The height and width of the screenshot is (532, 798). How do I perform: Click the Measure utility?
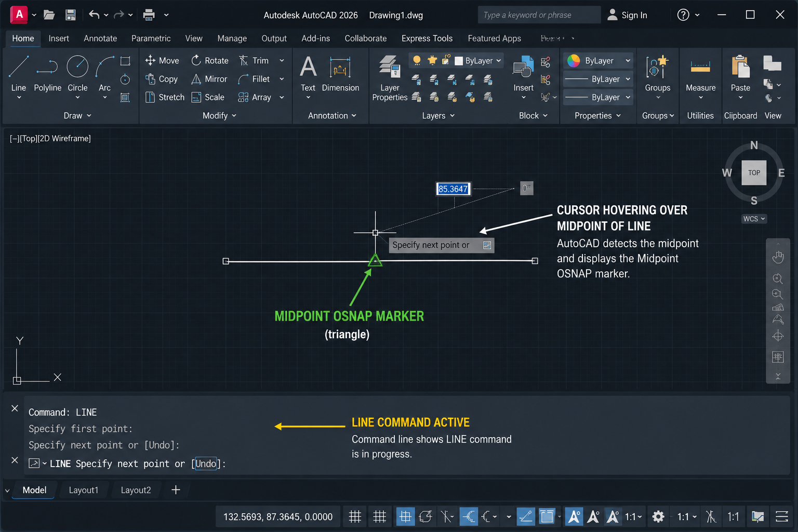pyautogui.click(x=700, y=73)
